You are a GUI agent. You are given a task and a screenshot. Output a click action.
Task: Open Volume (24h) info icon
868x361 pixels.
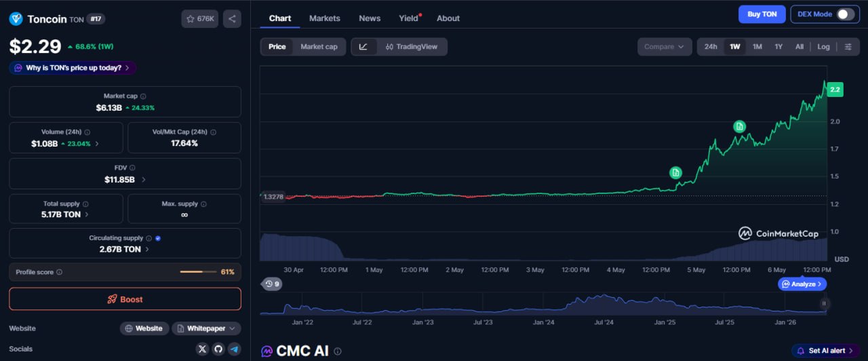pyautogui.click(x=87, y=132)
